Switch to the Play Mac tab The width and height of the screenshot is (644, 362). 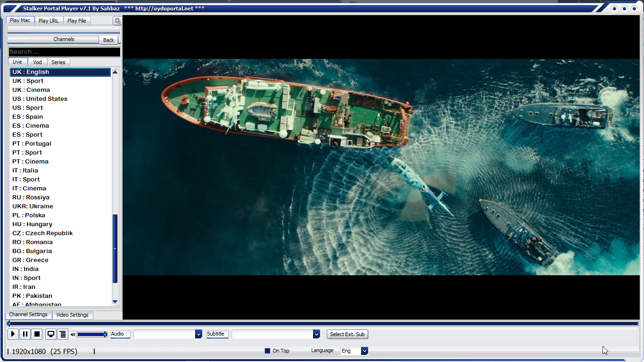(20, 20)
